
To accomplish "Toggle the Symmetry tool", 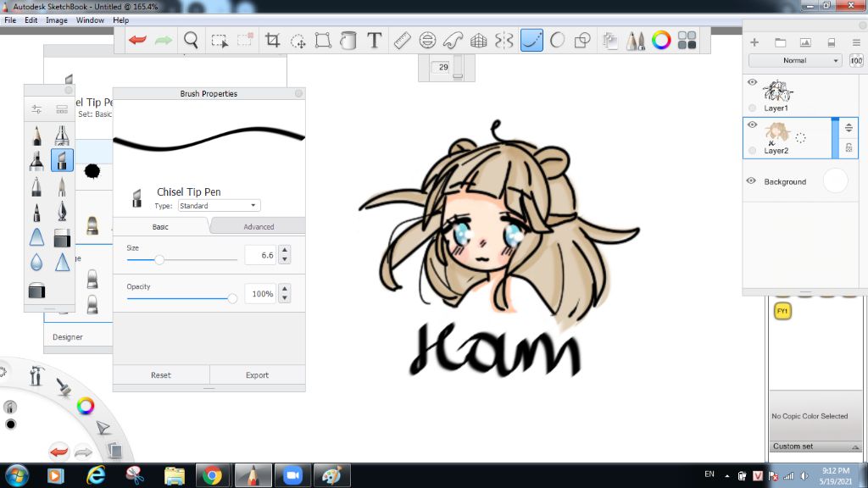I will pos(504,41).
